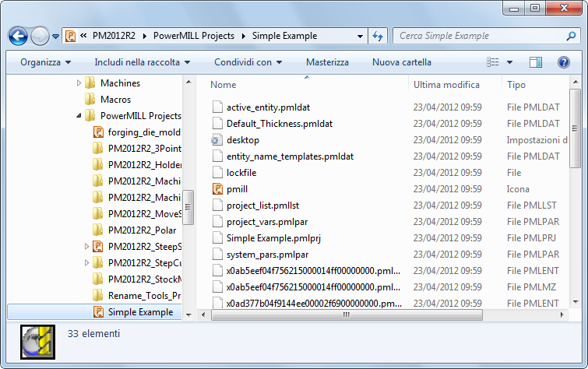This screenshot has height=369, width=588.
Task: Click the magnifier search icon
Action: [571, 36]
